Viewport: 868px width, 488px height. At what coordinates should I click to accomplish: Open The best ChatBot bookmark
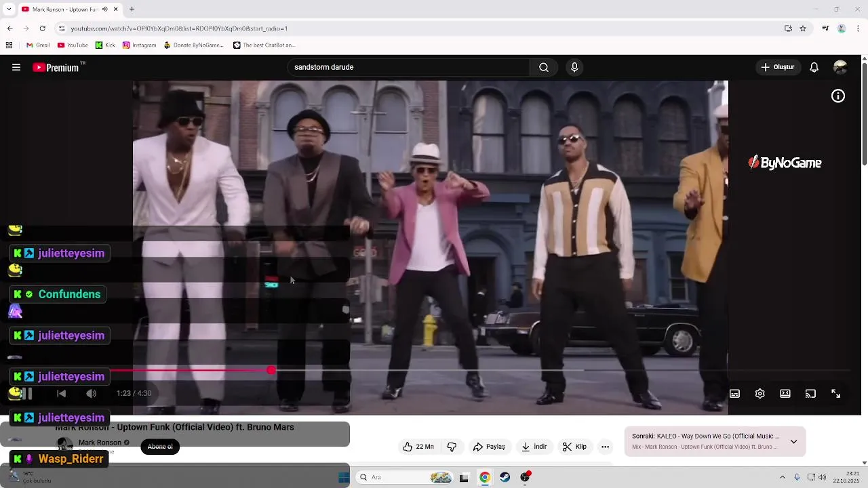click(x=264, y=45)
